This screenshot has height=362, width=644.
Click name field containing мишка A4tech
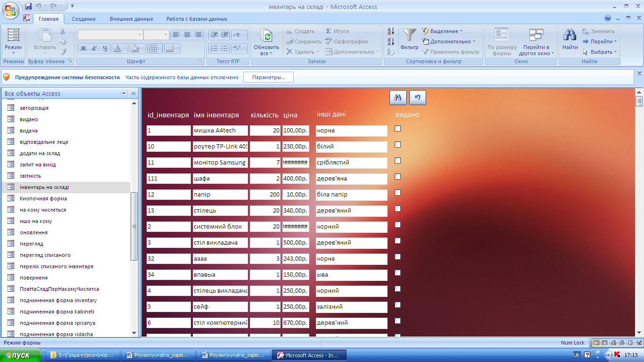(220, 131)
